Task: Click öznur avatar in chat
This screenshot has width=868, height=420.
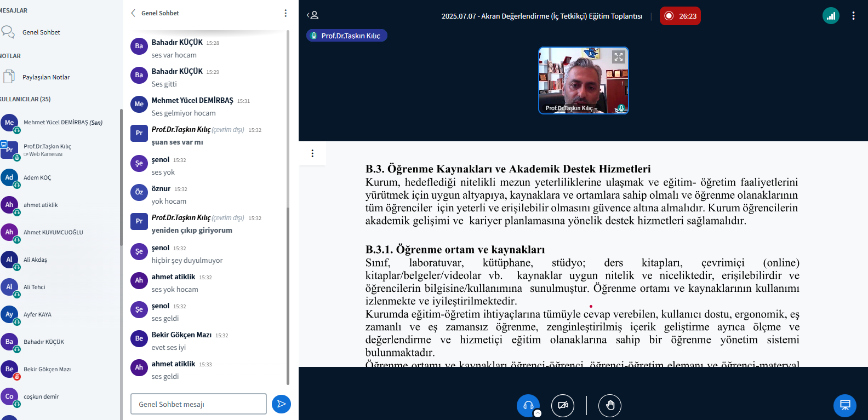Action: [139, 192]
